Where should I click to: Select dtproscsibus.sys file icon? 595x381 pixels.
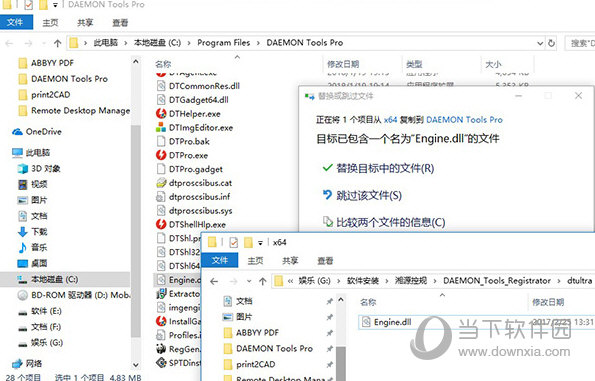click(x=161, y=211)
